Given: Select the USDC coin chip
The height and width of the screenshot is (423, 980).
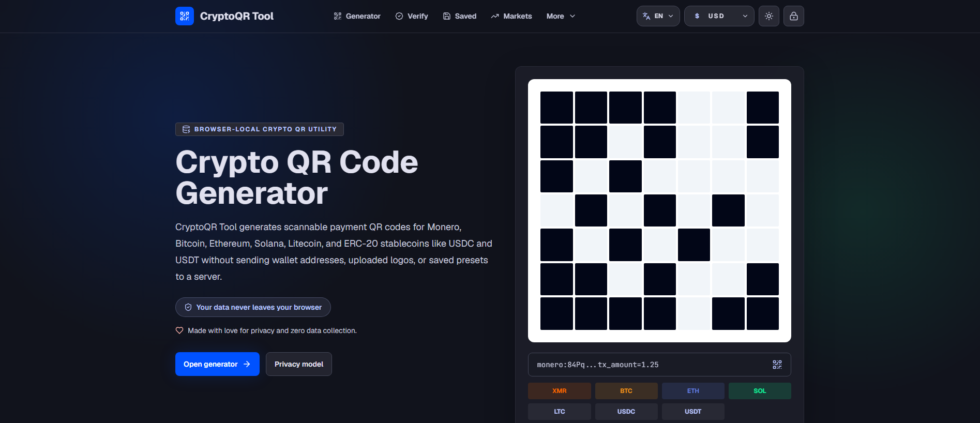Looking at the screenshot, I should (x=626, y=412).
